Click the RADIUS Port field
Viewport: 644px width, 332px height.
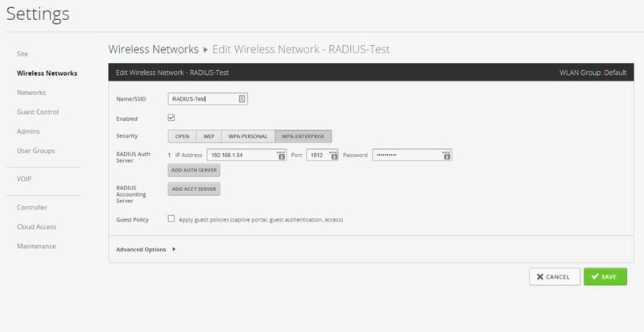(322, 155)
